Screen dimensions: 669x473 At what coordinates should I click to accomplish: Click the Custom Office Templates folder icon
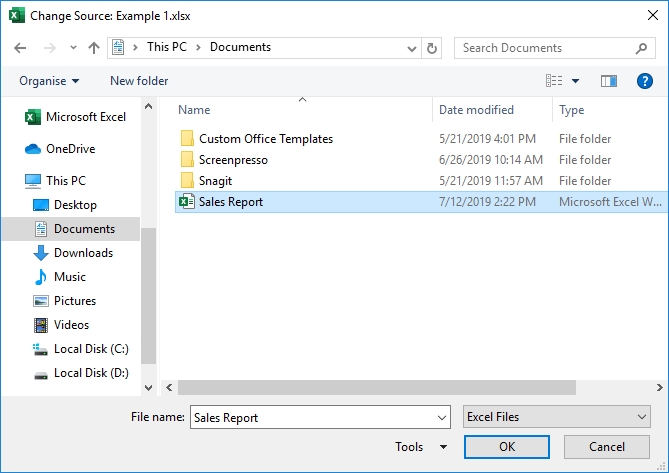click(187, 138)
